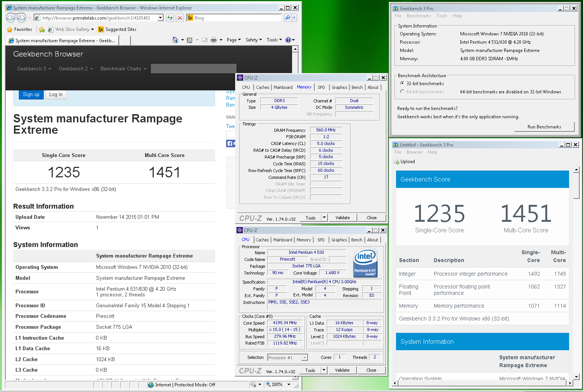Click the CPU-Z CPU window title icon
The image size is (583, 392).
coord(240,230)
